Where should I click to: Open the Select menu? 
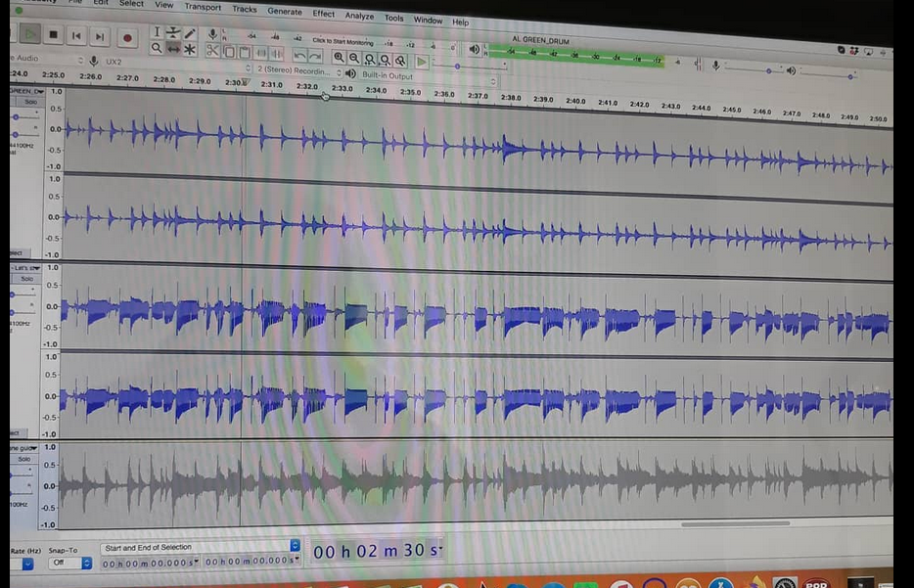coord(131,3)
